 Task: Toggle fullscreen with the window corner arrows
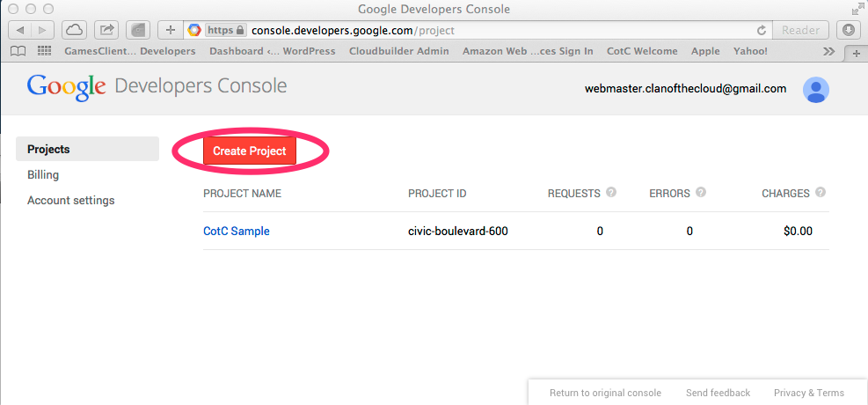tap(857, 9)
